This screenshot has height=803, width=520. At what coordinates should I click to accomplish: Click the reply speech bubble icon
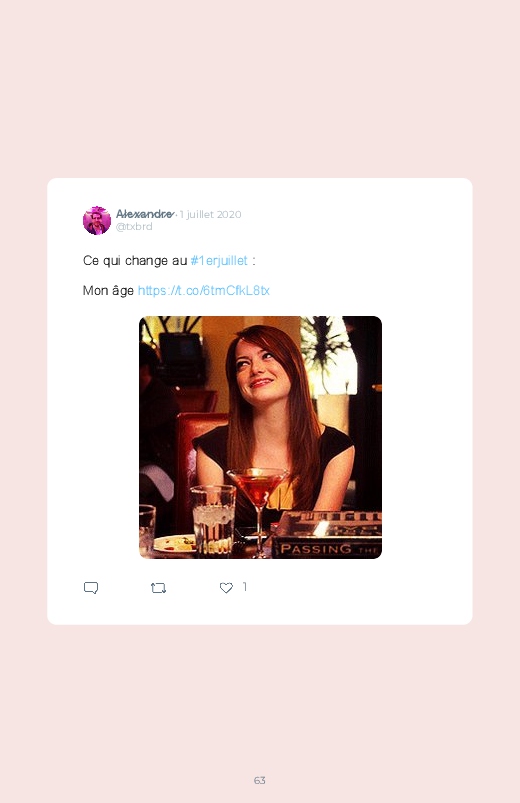(x=91, y=587)
